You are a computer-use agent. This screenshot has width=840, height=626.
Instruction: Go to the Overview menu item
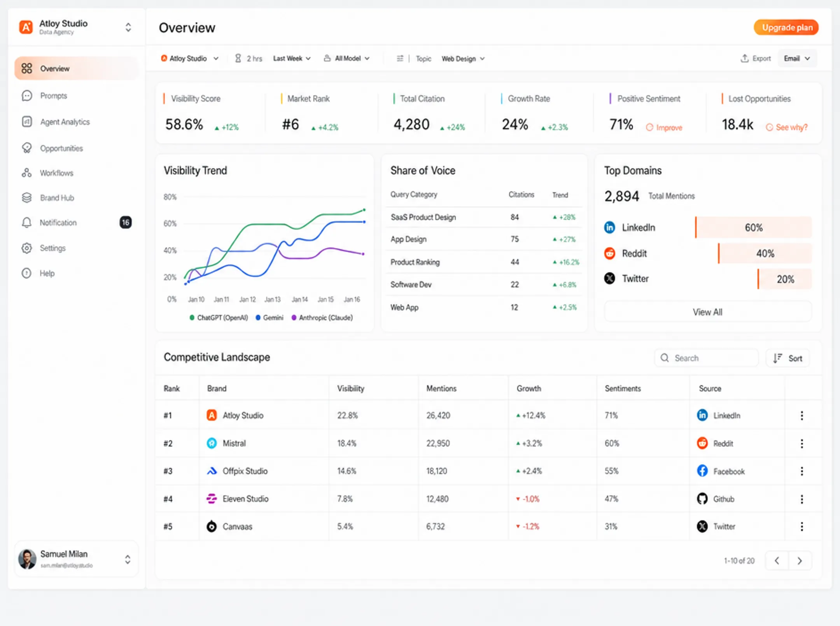[x=77, y=68]
